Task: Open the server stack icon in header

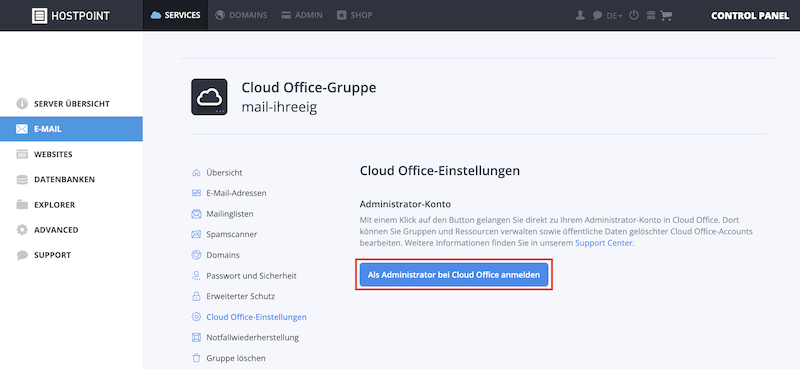Action: (651, 15)
